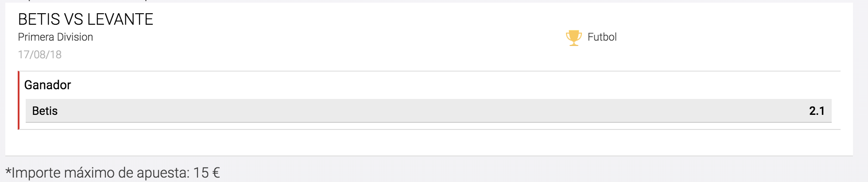868x182 pixels.
Task: Pick the Betis selection name
Action: coord(45,111)
